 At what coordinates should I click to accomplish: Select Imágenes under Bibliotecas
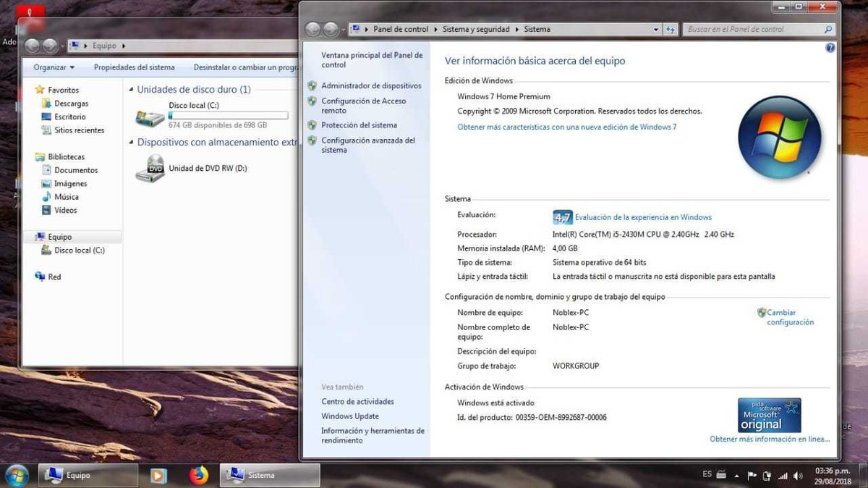(x=71, y=184)
